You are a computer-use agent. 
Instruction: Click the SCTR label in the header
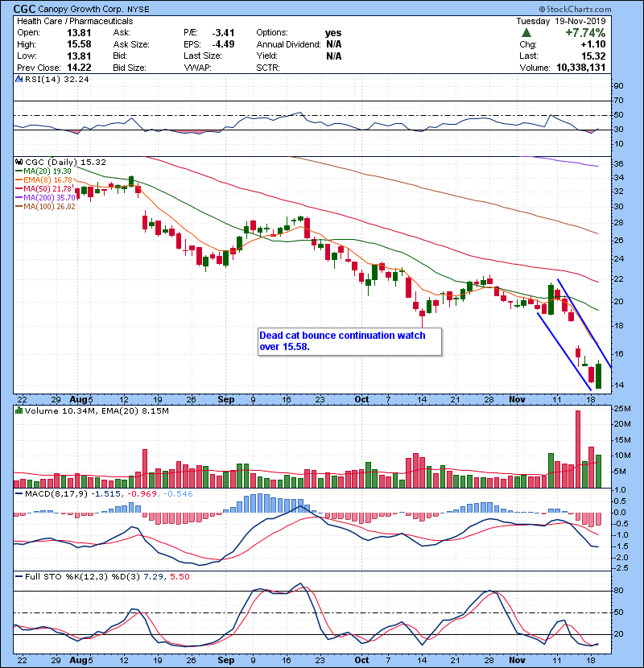(x=267, y=68)
